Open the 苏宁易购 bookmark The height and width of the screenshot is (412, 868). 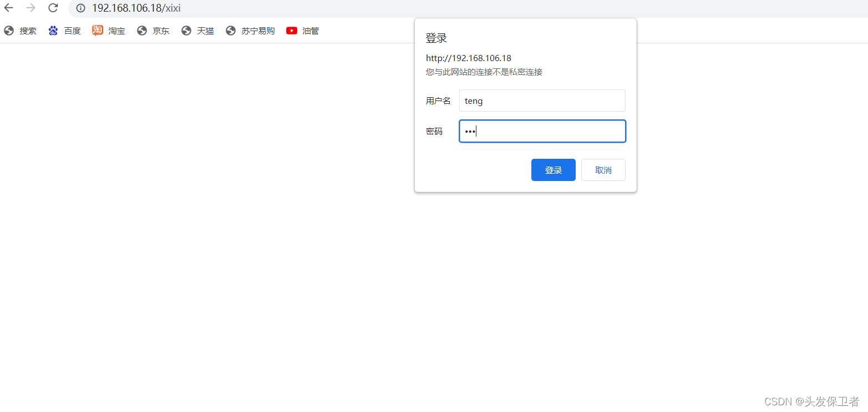point(250,31)
